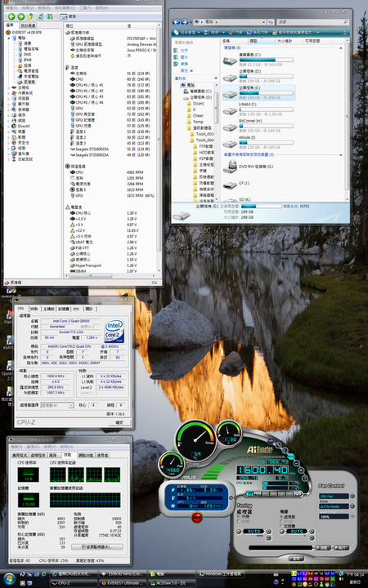Image resolution: width=368 pixels, height=588 pixels.
Task: Select the DMI item in EVEREST tree
Action: coord(25,55)
